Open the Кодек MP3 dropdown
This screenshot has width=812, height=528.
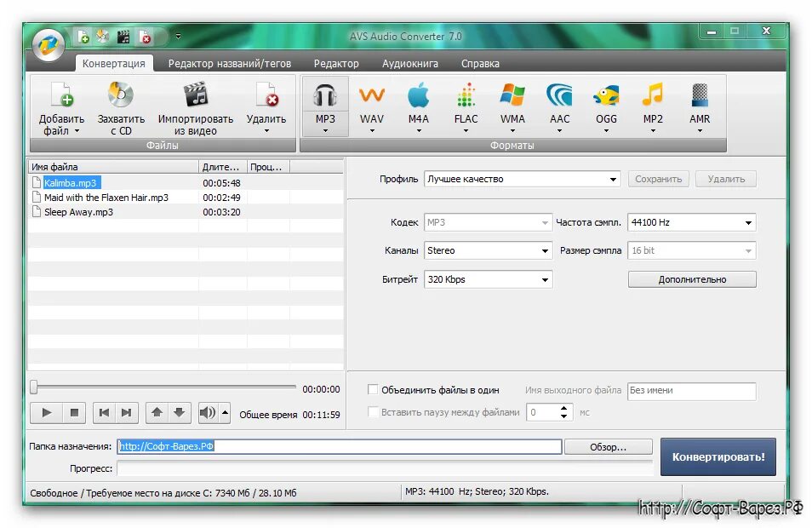pyautogui.click(x=488, y=222)
